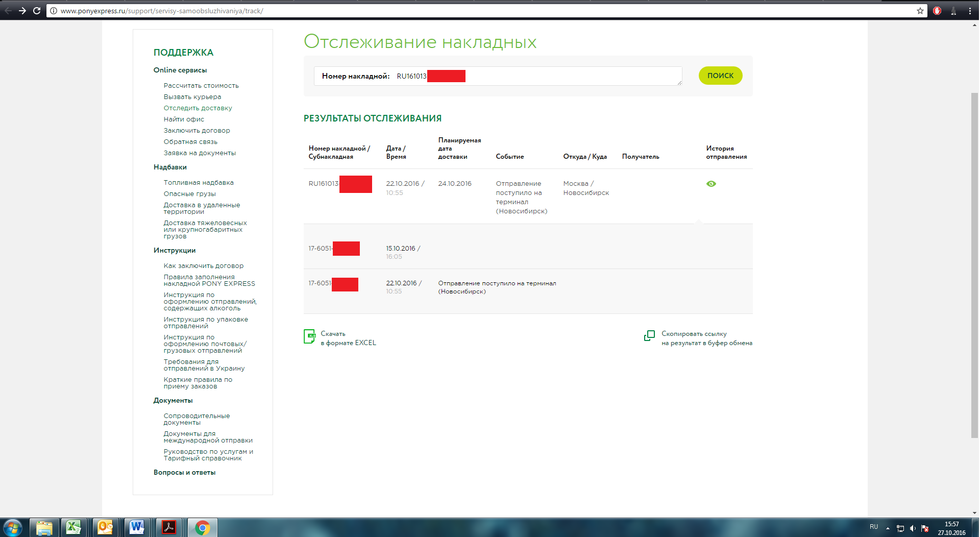Open Excel from taskbar
The width and height of the screenshot is (980, 537).
[74, 527]
